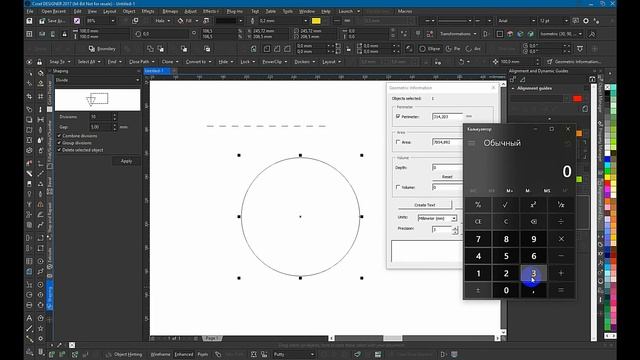Click the Ellipse mode button in the property bar
The width and height of the screenshot is (640, 360).
click(430, 49)
